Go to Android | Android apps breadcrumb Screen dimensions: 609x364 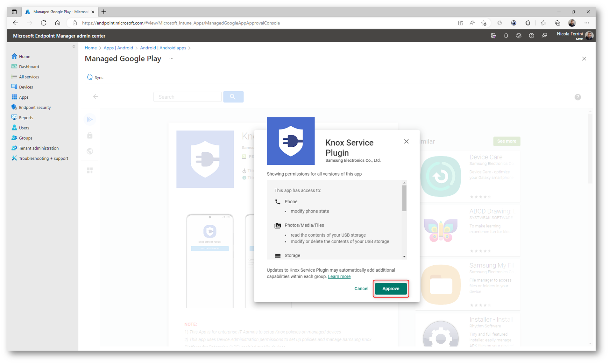[163, 48]
